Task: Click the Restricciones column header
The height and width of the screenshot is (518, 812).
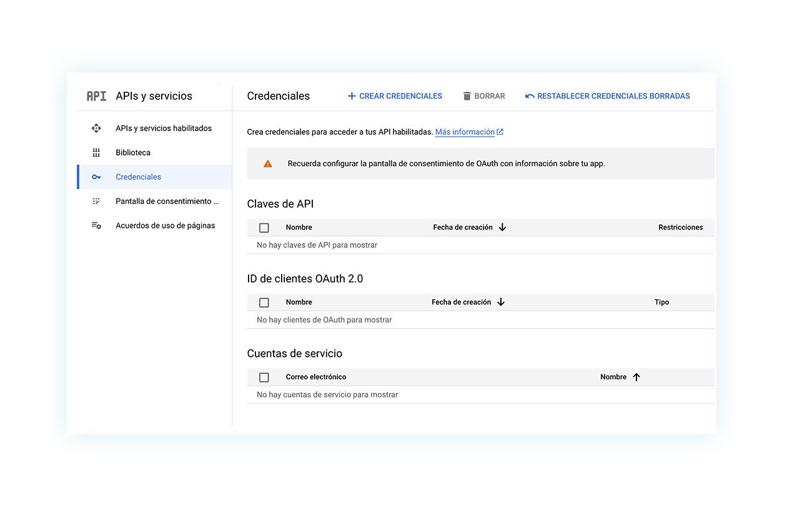Action: coord(681,227)
